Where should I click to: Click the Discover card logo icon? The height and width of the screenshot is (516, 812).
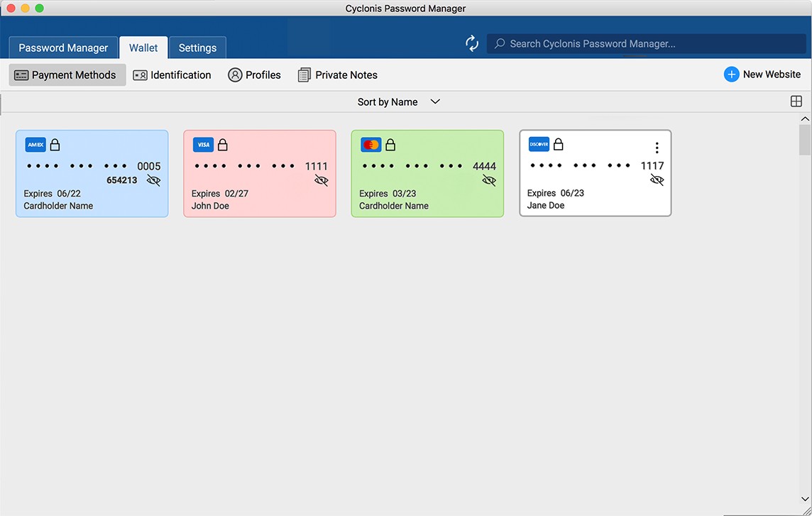tap(539, 144)
